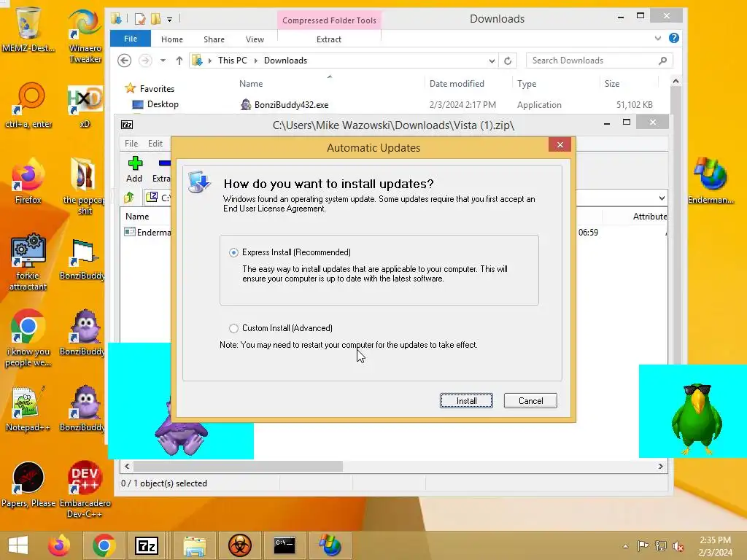
Task: Select Express Install (Recommended) radio button
Action: click(x=233, y=252)
